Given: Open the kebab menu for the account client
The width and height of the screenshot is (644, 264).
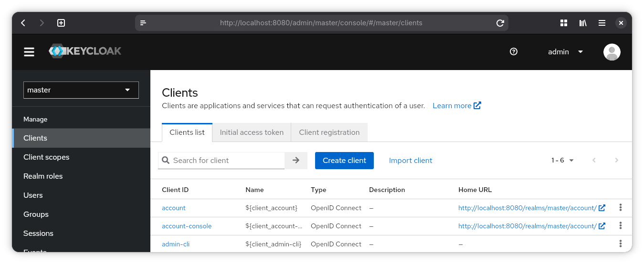Looking at the screenshot, I should pos(620,207).
